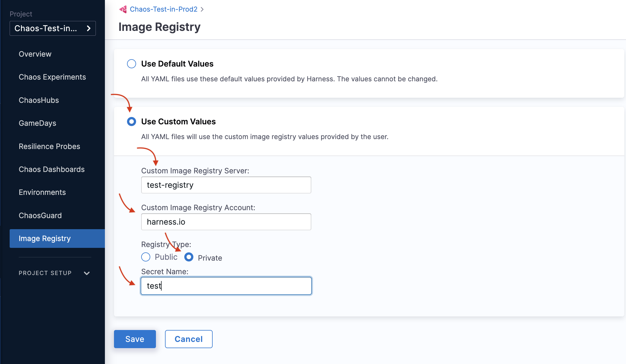Open the Overview page
626x364 pixels.
click(x=35, y=54)
